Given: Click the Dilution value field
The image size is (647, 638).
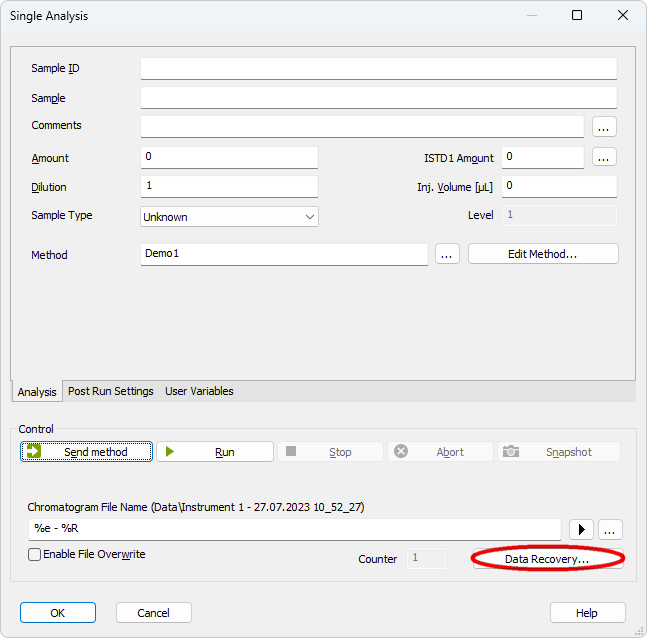Looking at the screenshot, I should coord(229,186).
